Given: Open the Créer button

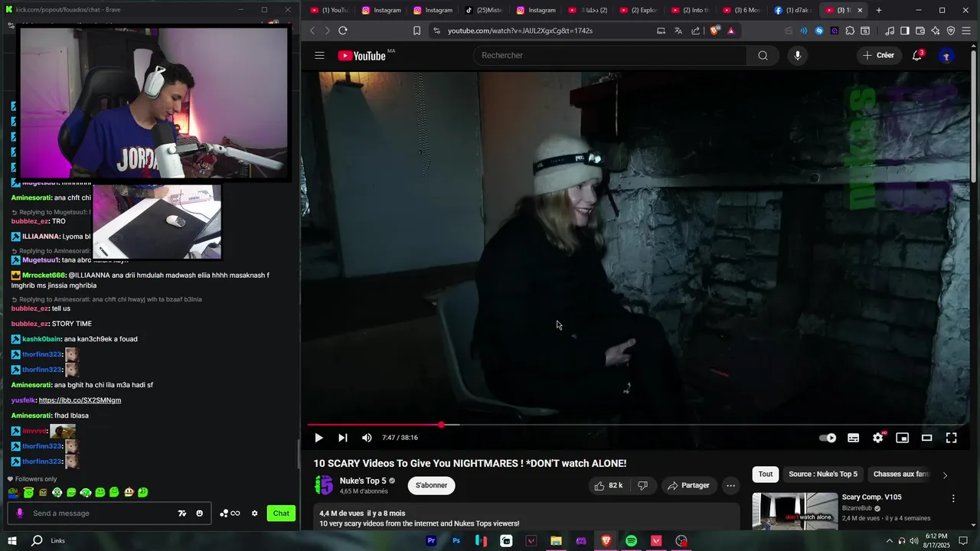Looking at the screenshot, I should [878, 55].
